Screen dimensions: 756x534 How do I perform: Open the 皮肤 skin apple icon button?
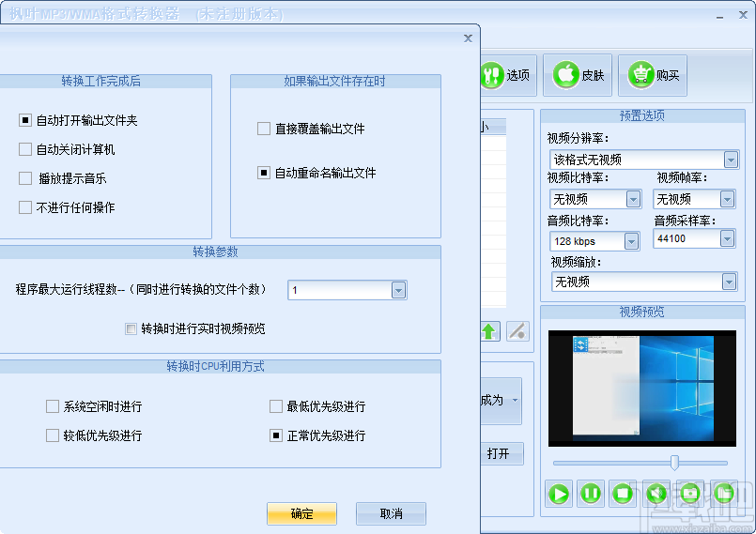click(578, 75)
